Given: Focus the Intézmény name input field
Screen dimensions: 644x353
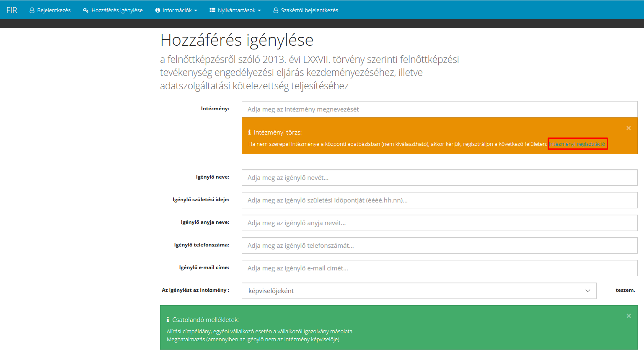Looking at the screenshot, I should click(x=439, y=109).
